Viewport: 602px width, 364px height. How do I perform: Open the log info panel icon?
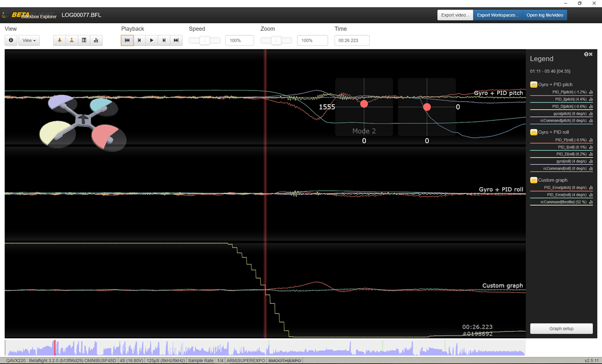pyautogui.click(x=83, y=40)
